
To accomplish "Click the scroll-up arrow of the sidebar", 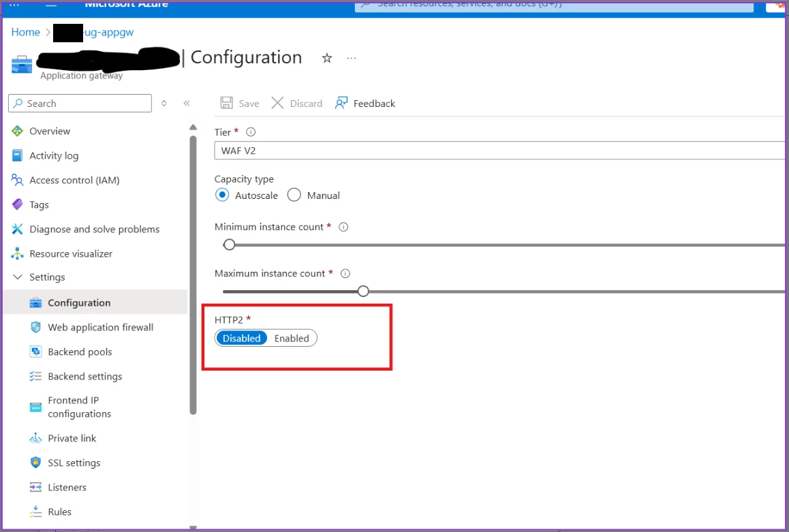I will tap(193, 127).
